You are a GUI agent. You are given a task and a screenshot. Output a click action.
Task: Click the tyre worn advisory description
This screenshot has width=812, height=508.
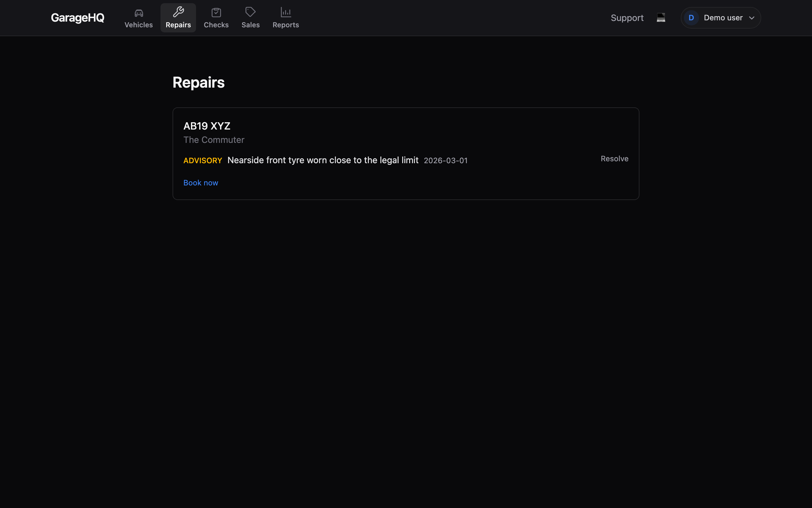(323, 160)
